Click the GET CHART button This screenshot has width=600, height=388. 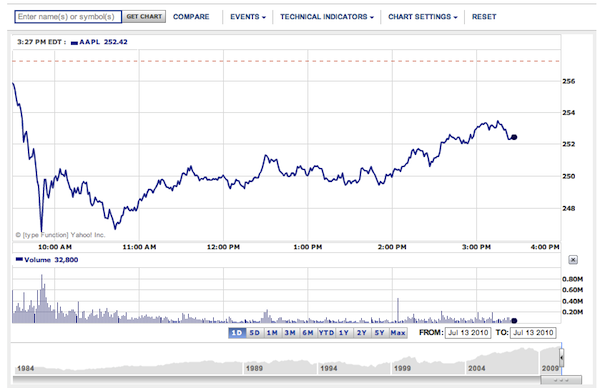(144, 17)
